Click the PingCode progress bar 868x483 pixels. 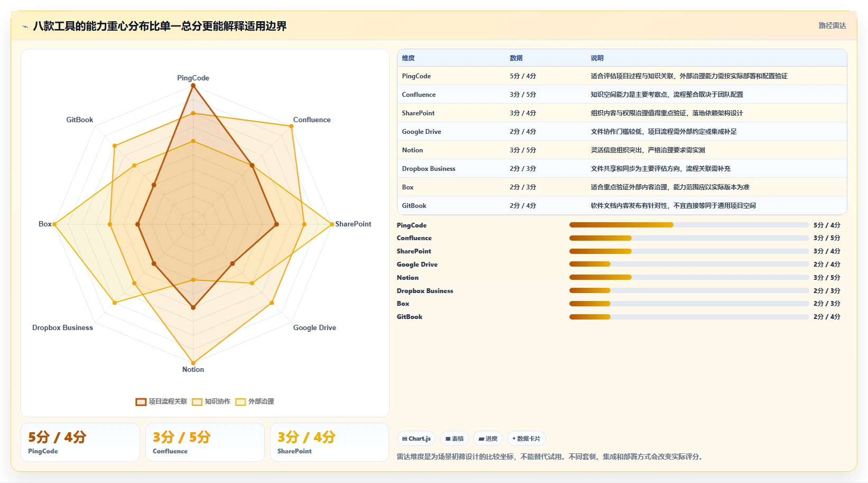[x=689, y=225]
